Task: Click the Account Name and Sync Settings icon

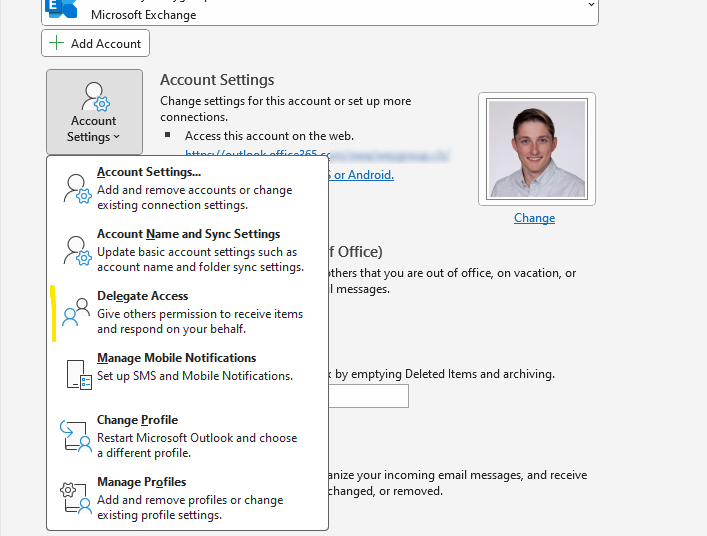Action: click(77, 250)
